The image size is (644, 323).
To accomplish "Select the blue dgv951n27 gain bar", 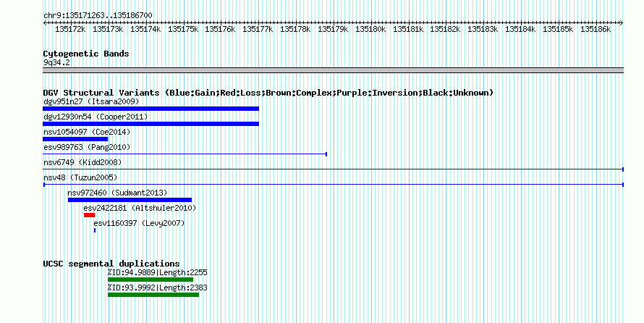I will (151, 109).
